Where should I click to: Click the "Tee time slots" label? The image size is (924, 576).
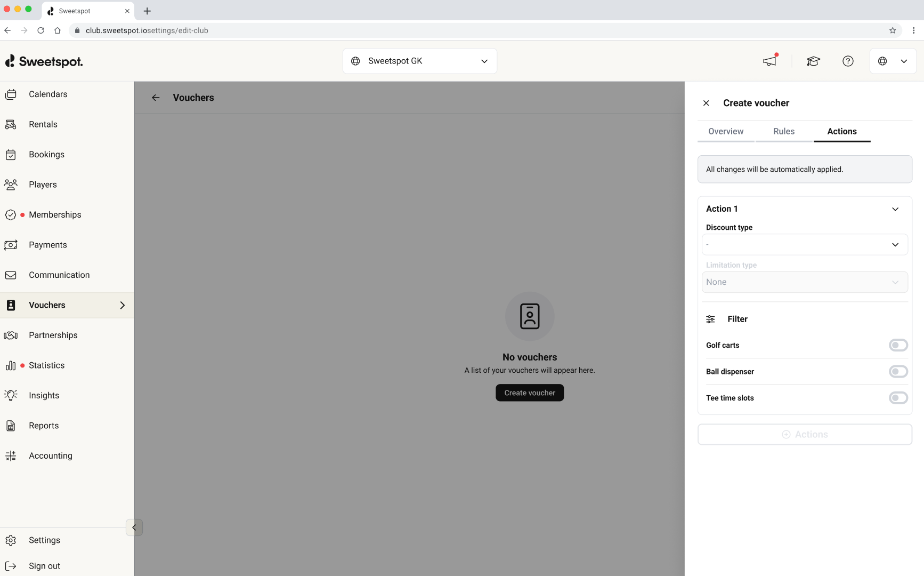tap(730, 398)
